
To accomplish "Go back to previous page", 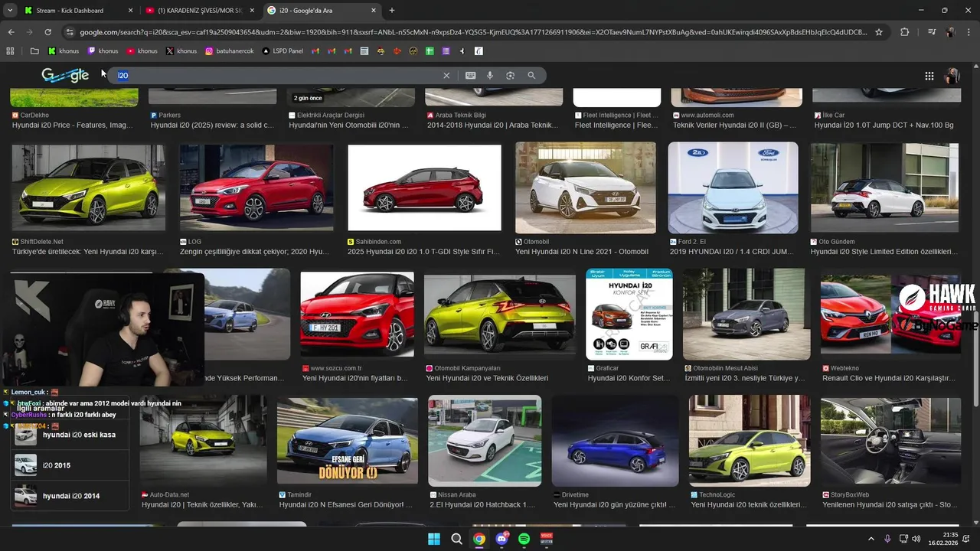I will pos(11,32).
